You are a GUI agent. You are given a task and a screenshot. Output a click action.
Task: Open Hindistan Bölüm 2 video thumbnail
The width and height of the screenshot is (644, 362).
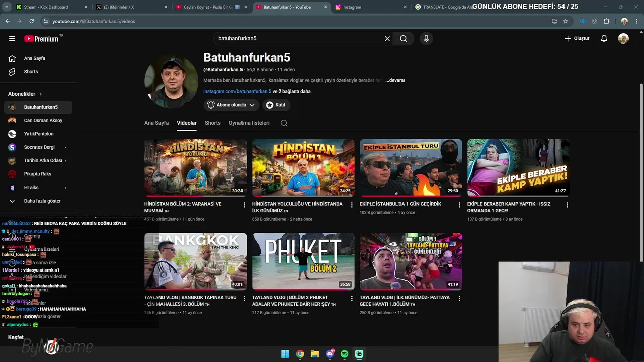pos(196,167)
